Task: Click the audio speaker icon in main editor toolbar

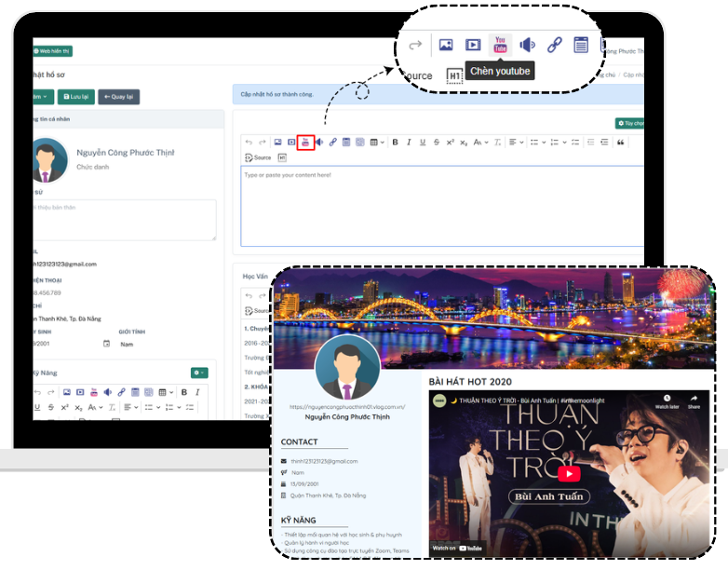Action: 319,142
